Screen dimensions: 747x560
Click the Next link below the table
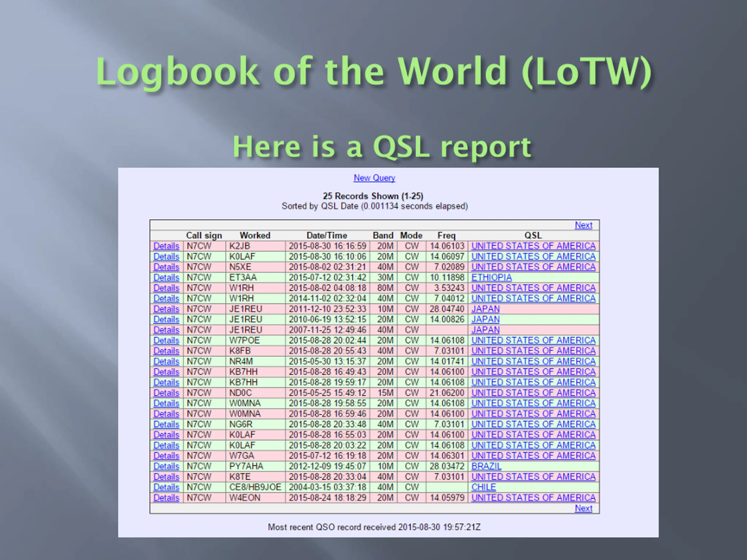(584, 508)
